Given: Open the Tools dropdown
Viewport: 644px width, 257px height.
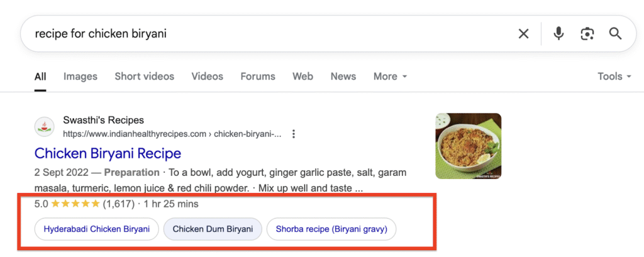Looking at the screenshot, I should (614, 77).
